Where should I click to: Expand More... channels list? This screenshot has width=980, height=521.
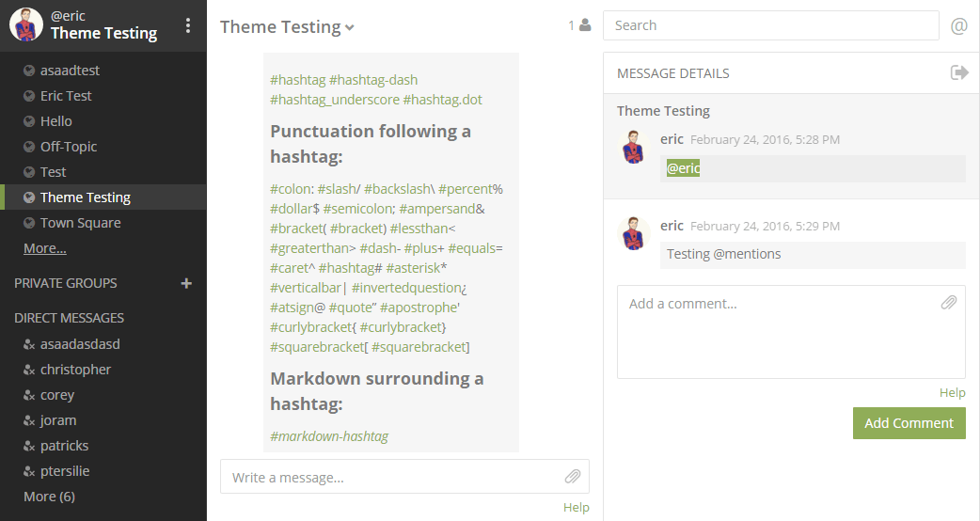[x=45, y=248]
